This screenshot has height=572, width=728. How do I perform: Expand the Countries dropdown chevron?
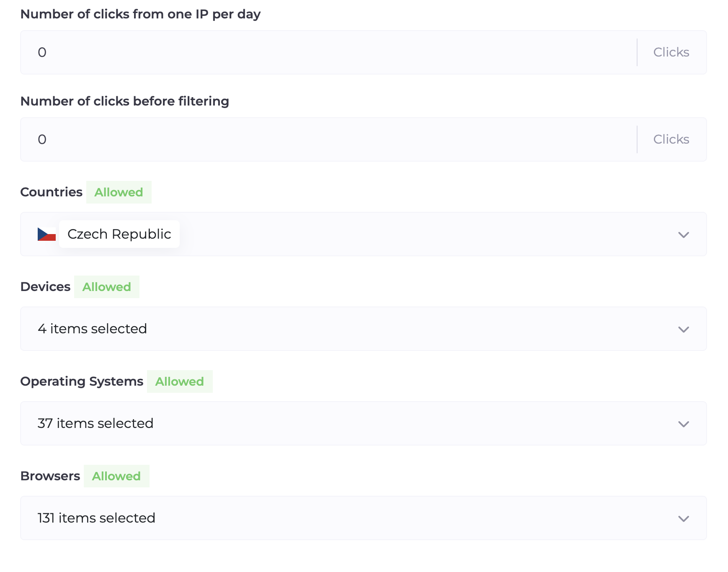[683, 234]
